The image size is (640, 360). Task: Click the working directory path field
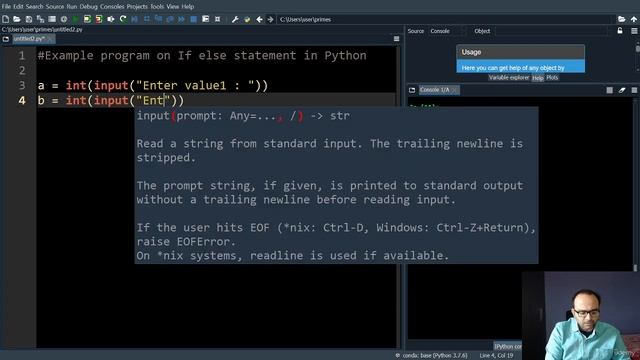[446, 19]
